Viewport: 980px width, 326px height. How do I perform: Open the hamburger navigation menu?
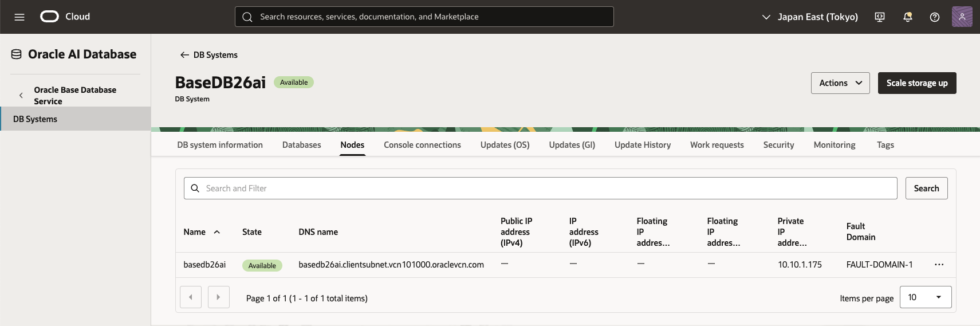(19, 17)
